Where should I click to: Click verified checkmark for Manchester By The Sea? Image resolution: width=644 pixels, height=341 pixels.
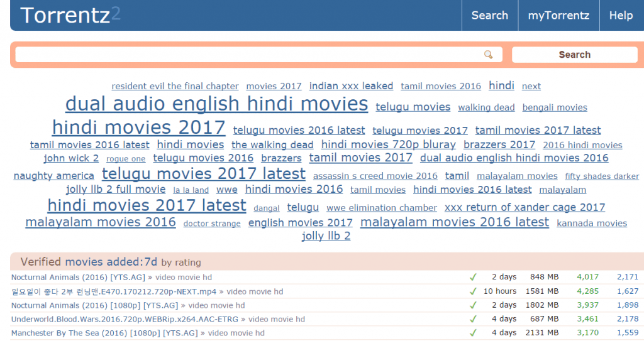(x=473, y=333)
